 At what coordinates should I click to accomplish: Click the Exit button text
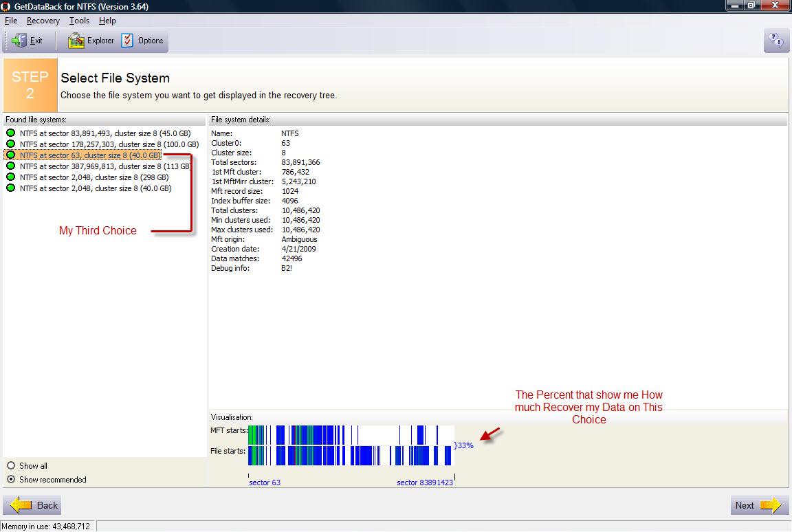pyautogui.click(x=36, y=41)
